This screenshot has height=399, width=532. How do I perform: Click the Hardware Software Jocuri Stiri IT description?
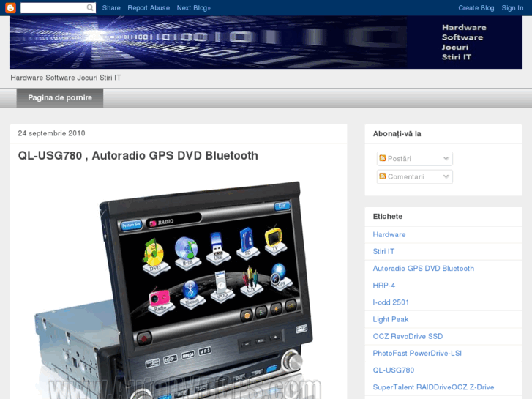click(66, 78)
